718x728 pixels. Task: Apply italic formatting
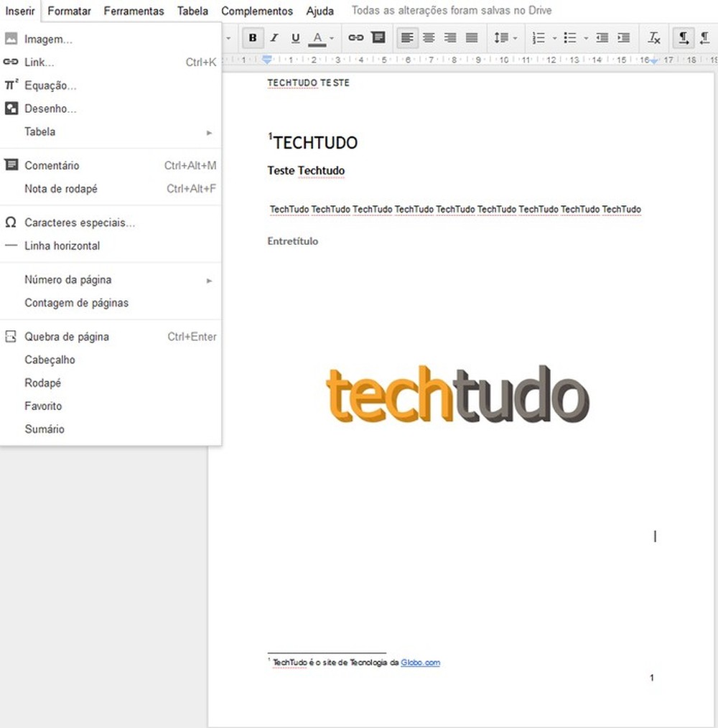(274, 37)
